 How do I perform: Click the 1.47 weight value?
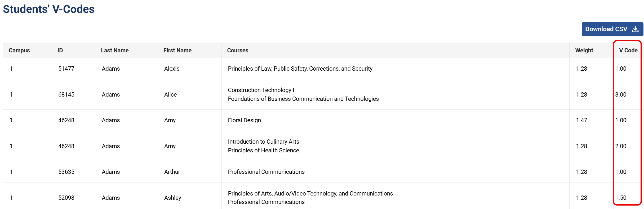tap(581, 120)
